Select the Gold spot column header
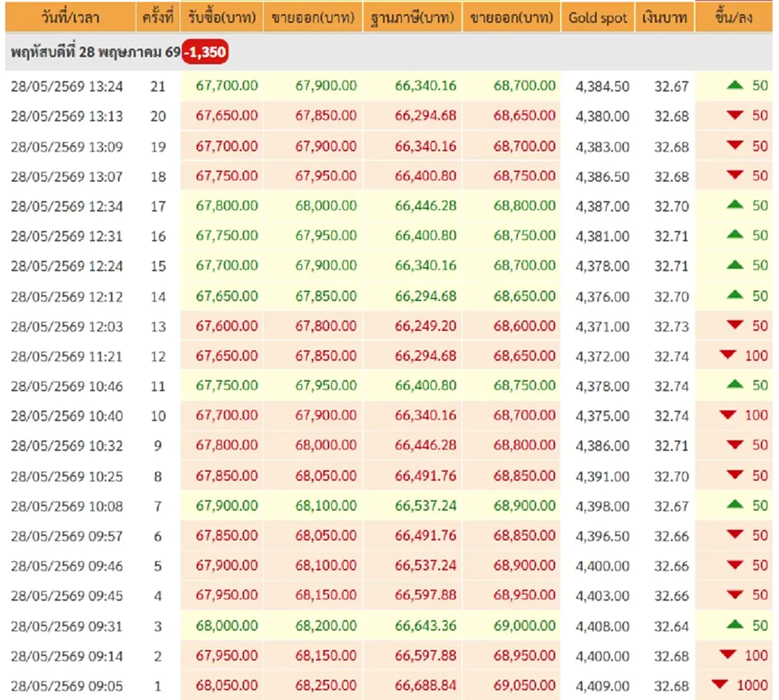This screenshot has height=700, width=779. (598, 17)
